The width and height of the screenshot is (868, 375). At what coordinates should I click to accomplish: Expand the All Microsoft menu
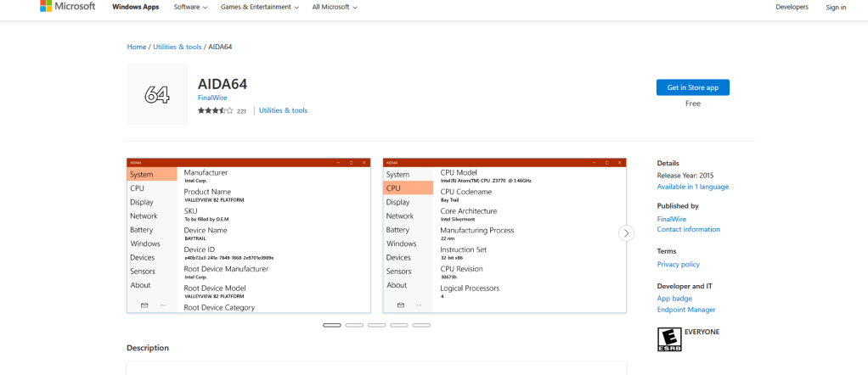point(334,7)
